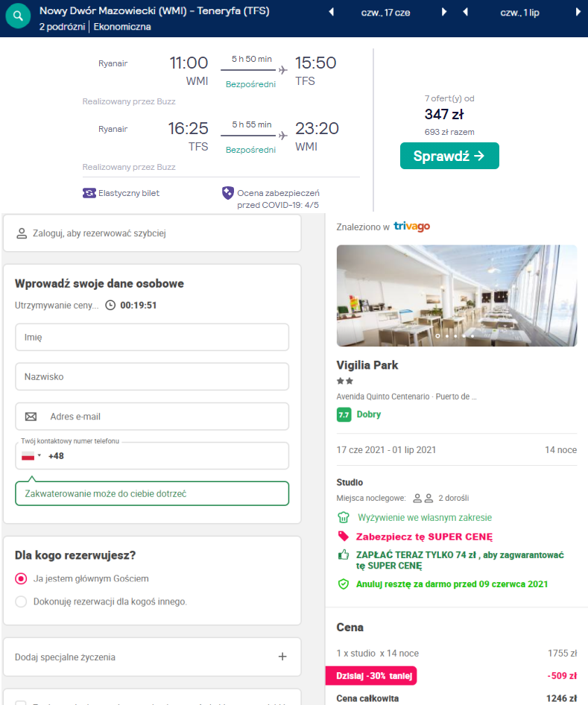This screenshot has height=705, width=588.
Task: Click the Imię input field
Action: pyautogui.click(x=152, y=337)
